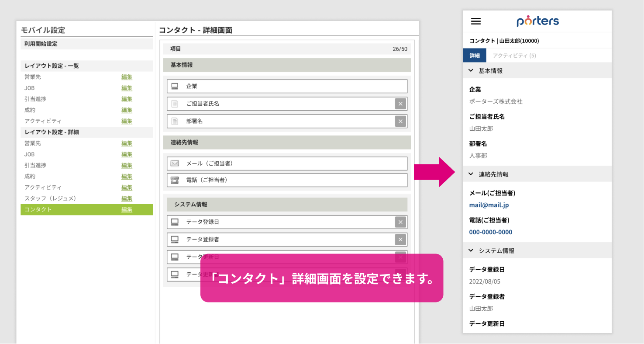The image size is (644, 344).
Task: Click the computer icon beside 企業
Action: click(175, 87)
